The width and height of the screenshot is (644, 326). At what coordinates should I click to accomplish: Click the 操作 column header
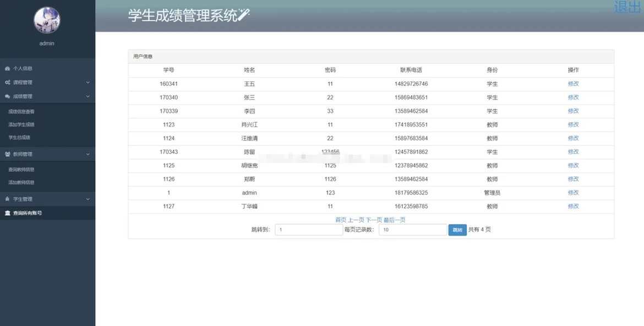coord(574,70)
